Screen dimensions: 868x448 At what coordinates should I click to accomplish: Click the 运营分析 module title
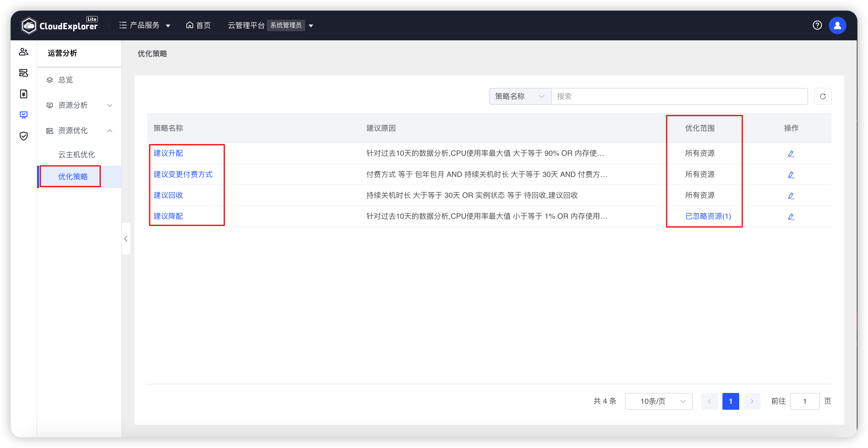tap(62, 53)
